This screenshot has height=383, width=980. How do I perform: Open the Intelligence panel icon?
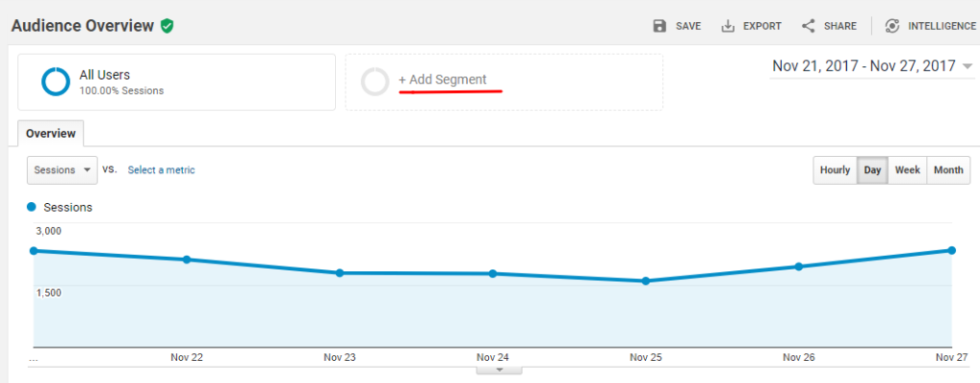[x=892, y=26]
